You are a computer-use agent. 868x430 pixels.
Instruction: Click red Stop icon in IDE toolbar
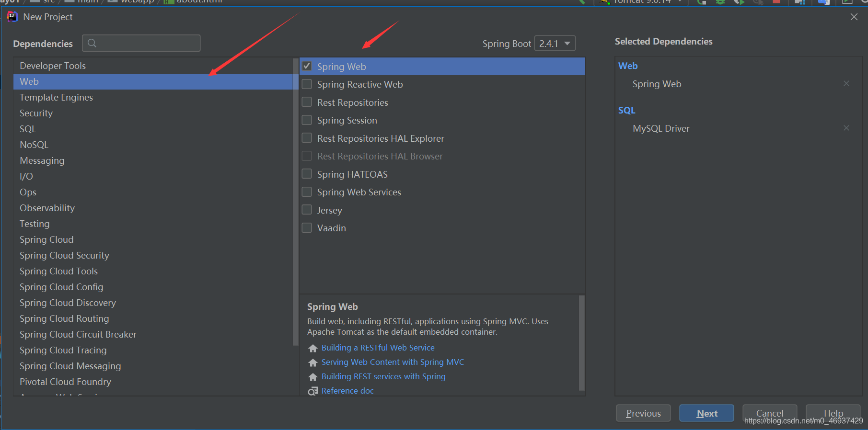point(776,2)
